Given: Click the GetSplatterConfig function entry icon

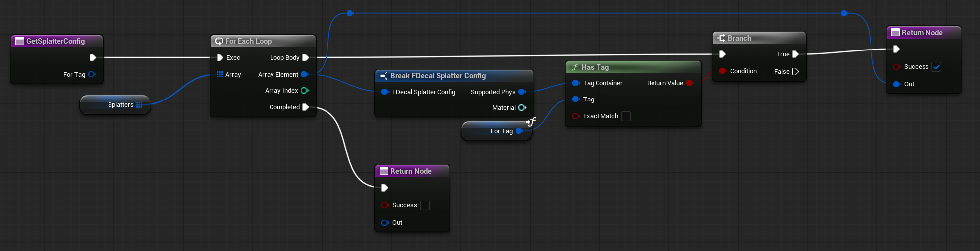Looking at the screenshot, I should (20, 41).
